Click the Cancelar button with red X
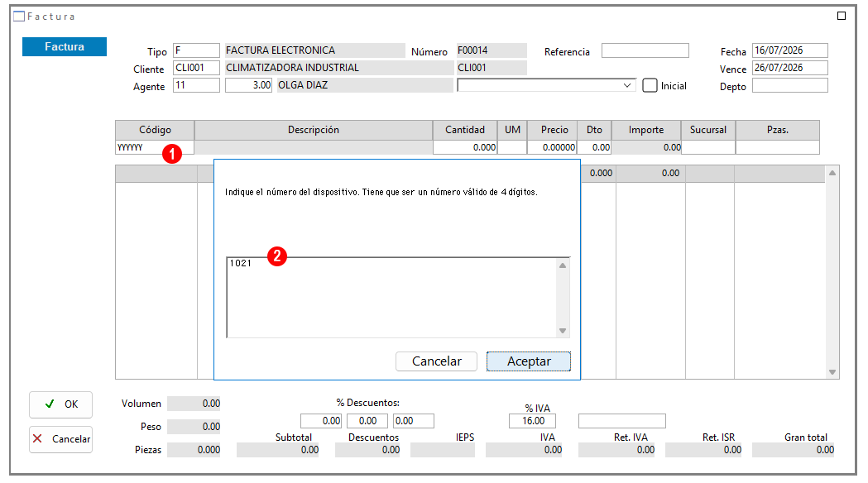The height and width of the screenshot is (483, 868). point(61,439)
